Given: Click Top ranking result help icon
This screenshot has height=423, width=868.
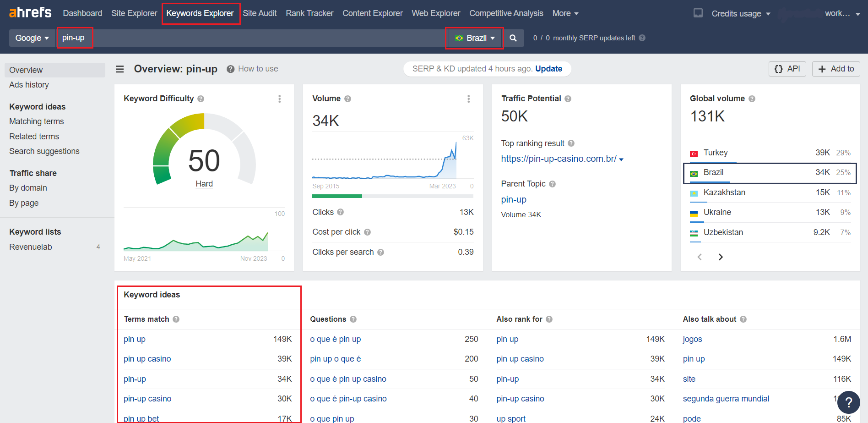Looking at the screenshot, I should tap(571, 143).
